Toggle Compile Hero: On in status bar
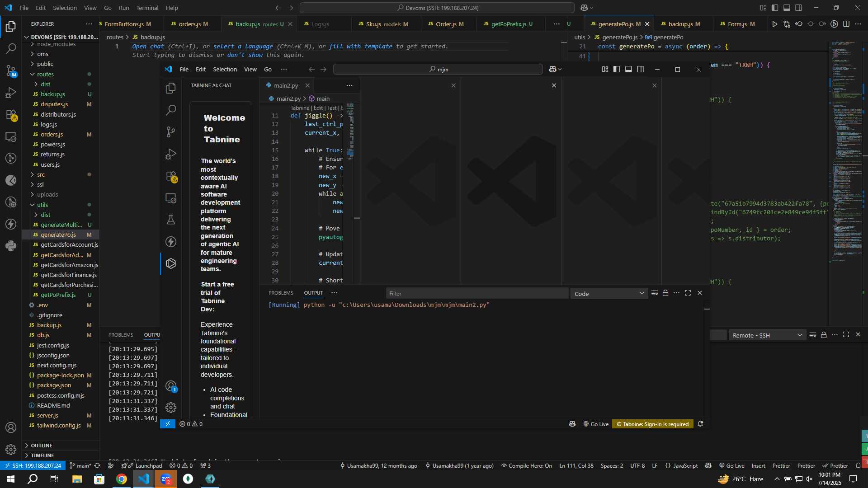The image size is (868, 488). (x=526, y=465)
